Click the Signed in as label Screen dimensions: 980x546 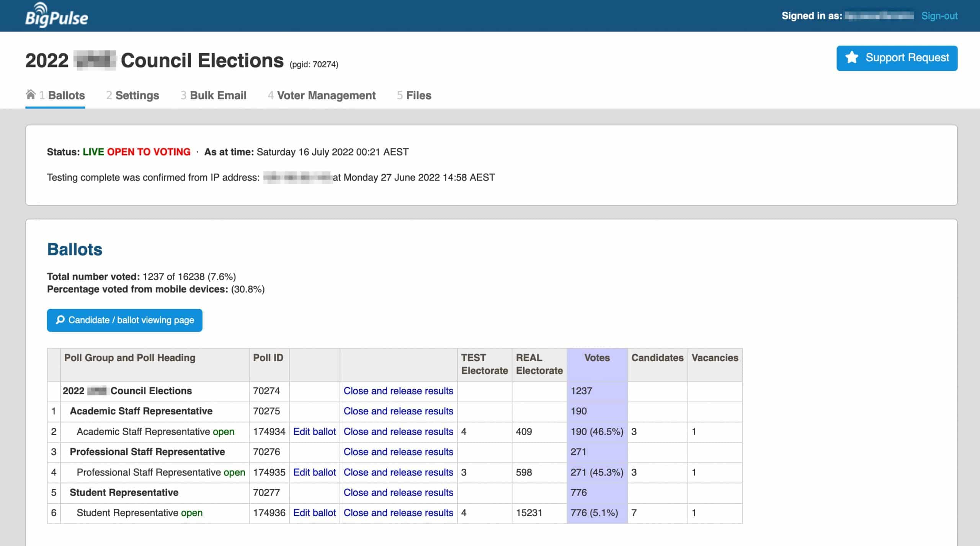(x=812, y=16)
